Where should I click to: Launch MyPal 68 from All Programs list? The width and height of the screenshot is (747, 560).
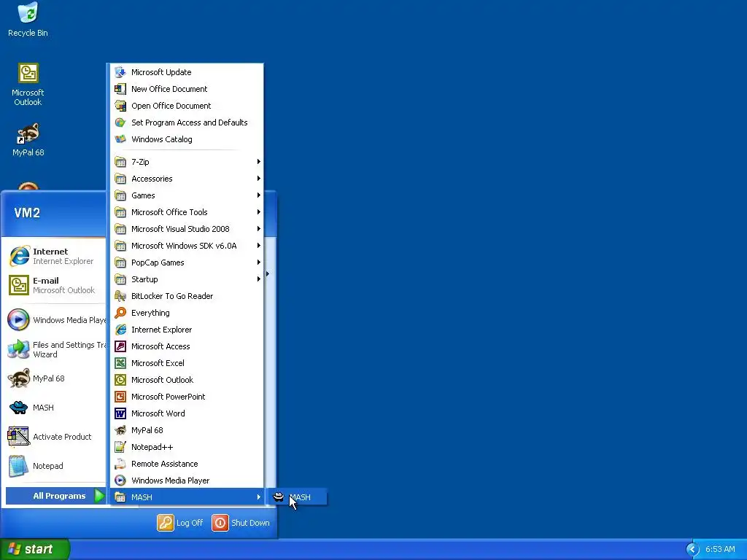tap(187, 430)
